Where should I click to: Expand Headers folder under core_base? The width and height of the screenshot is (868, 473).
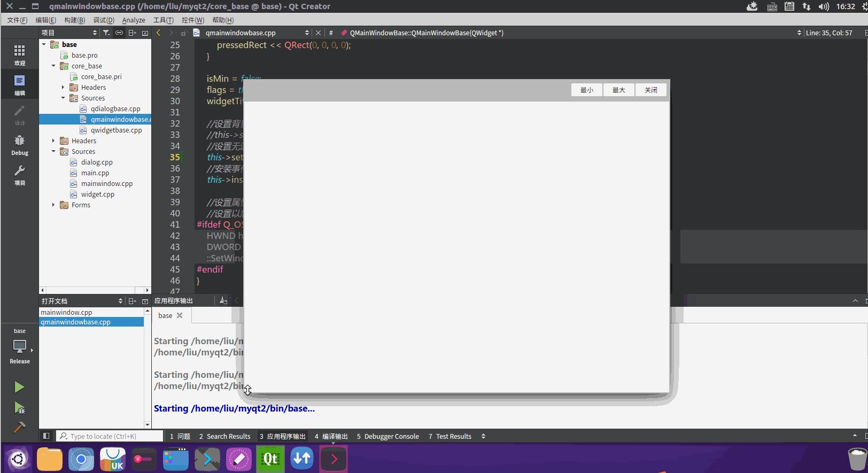coord(63,87)
